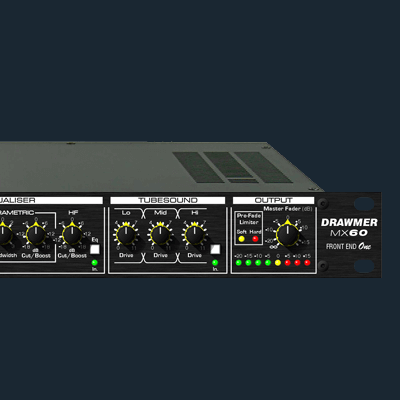Toggle the Tubesound in/out button
The width and height of the screenshot is (400, 400).
215,249
